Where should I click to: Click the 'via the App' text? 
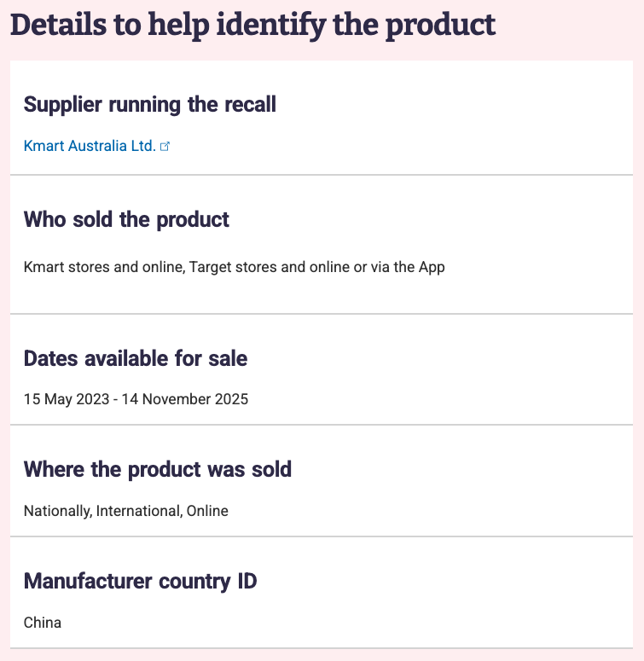pos(408,267)
